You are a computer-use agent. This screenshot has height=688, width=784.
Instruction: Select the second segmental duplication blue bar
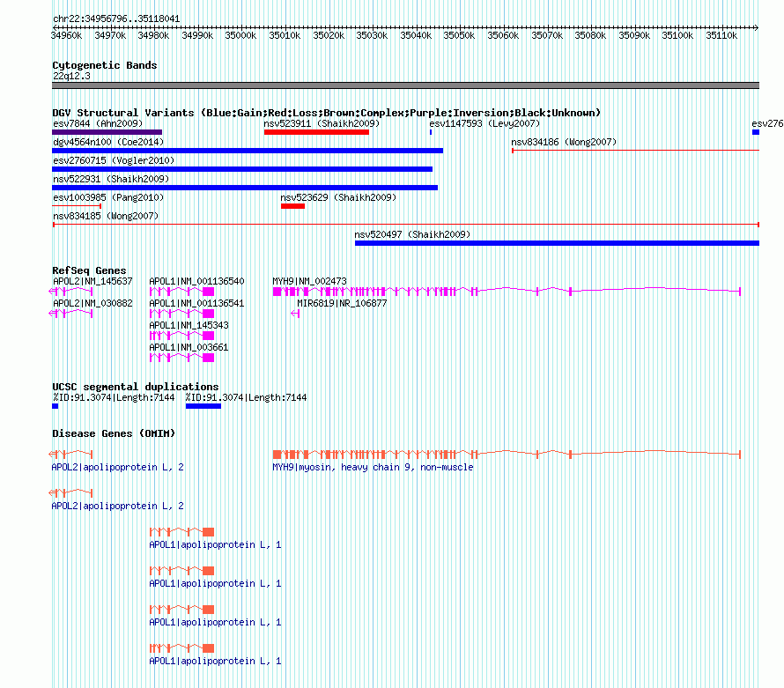point(203,406)
